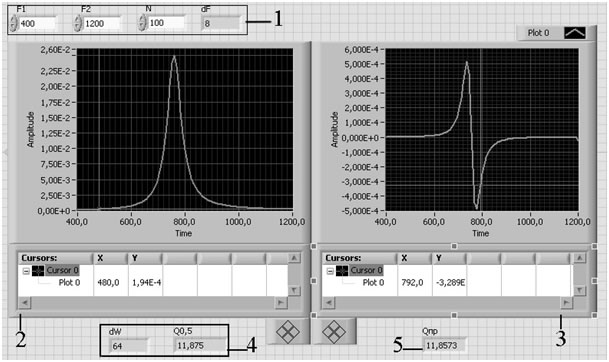Collapse Cursor 0 tree in right cursor table
Screen dimensions: 609x362
tap(330, 271)
